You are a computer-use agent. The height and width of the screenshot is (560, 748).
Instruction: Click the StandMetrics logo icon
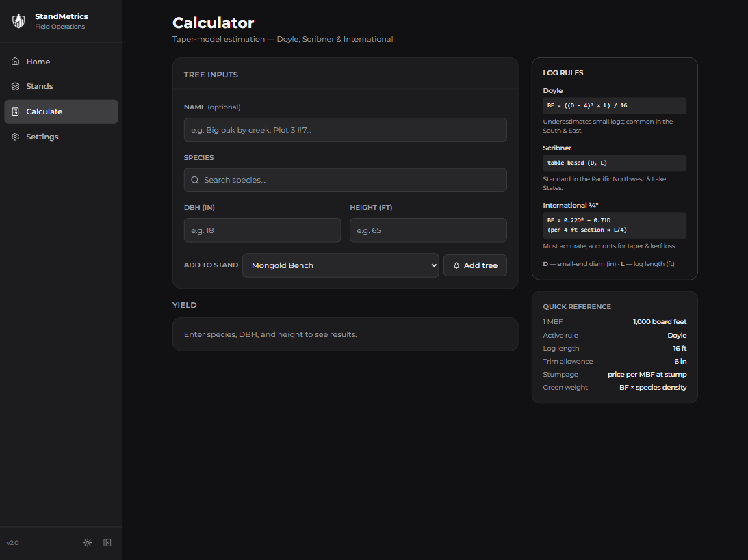click(x=18, y=21)
